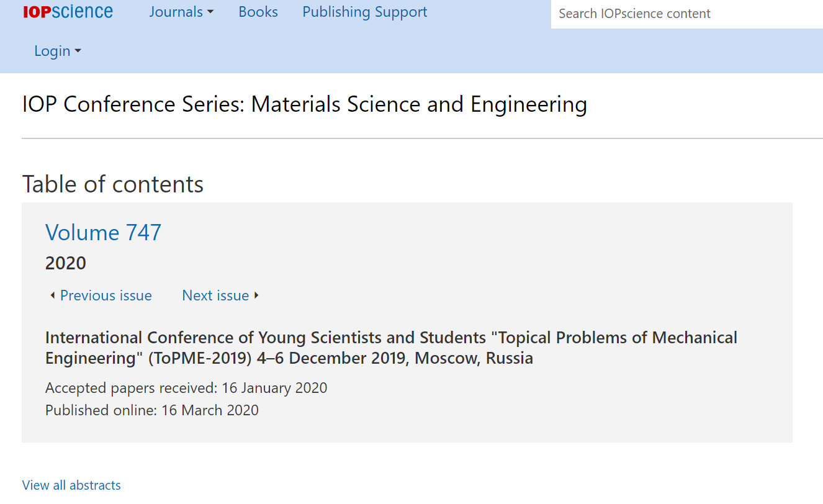Go to the Next issue
Image resolution: width=823 pixels, height=504 pixels.
click(x=215, y=295)
